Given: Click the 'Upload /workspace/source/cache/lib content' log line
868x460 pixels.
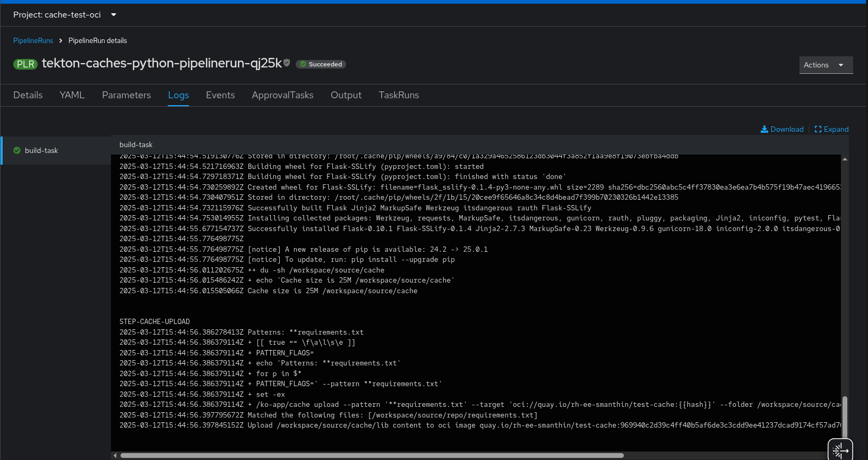Looking at the screenshot, I should [x=480, y=425].
